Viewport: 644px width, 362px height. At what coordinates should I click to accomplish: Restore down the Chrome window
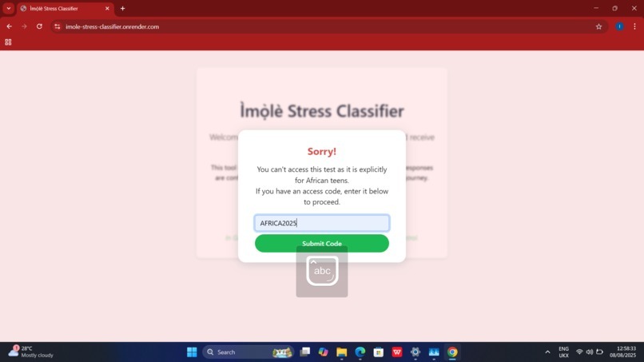pyautogui.click(x=615, y=8)
